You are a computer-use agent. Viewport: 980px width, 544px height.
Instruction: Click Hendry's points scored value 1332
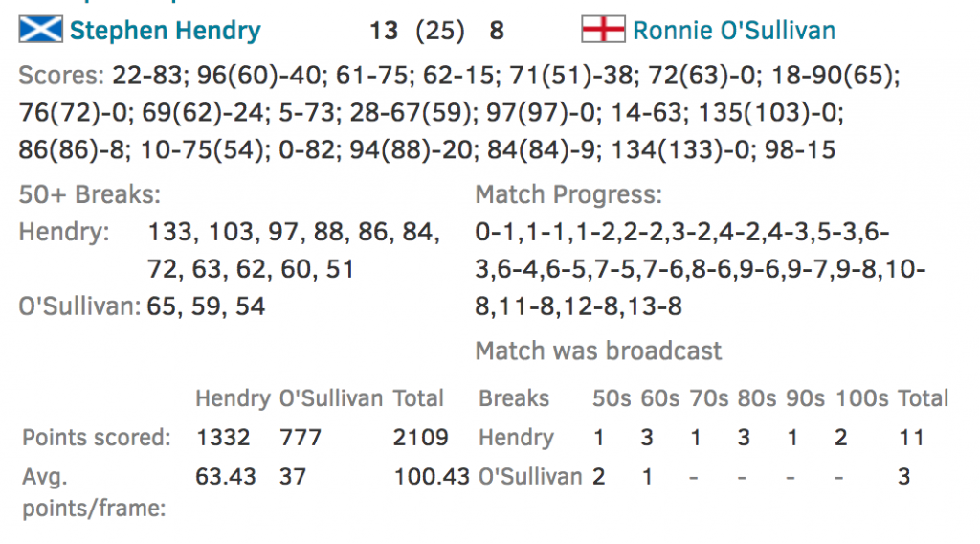pyautogui.click(x=223, y=438)
